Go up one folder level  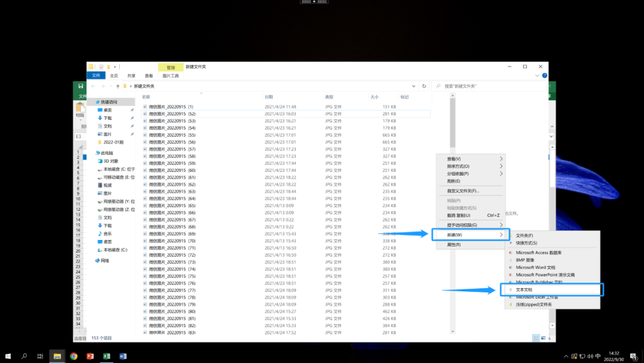click(118, 87)
